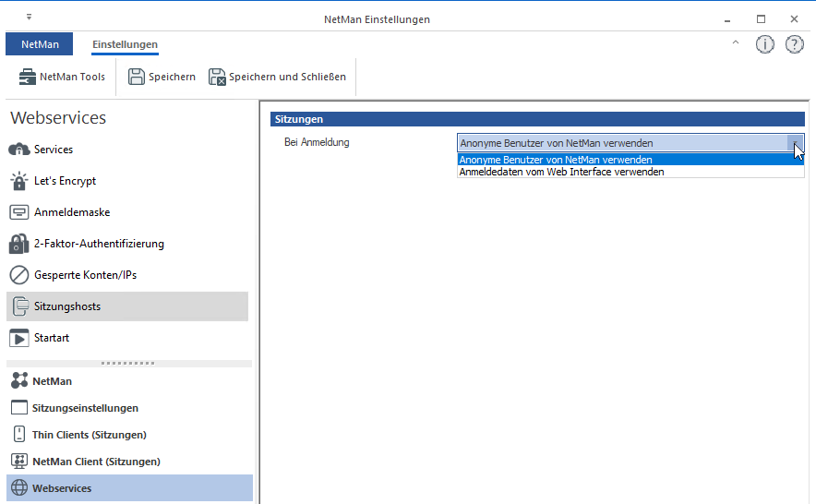Toggle the Bei Anmeldung dropdown arrow
This screenshot has width=816, height=504.
click(x=795, y=143)
